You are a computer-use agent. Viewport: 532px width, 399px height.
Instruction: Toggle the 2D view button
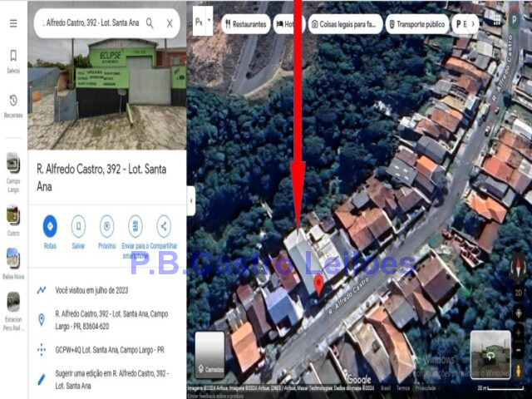tap(519, 293)
